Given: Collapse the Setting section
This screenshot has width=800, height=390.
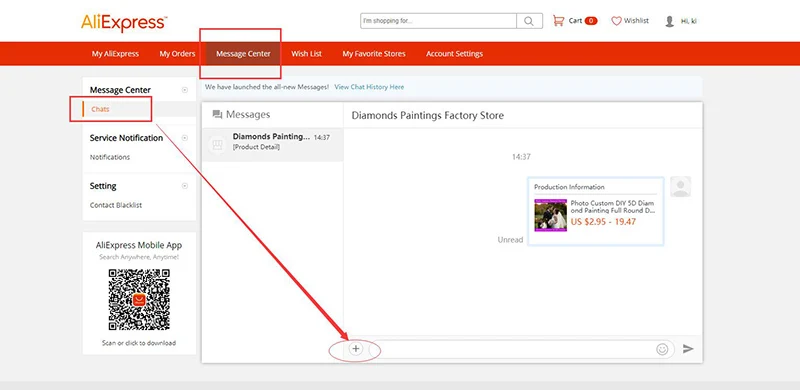Looking at the screenshot, I should pos(185,186).
